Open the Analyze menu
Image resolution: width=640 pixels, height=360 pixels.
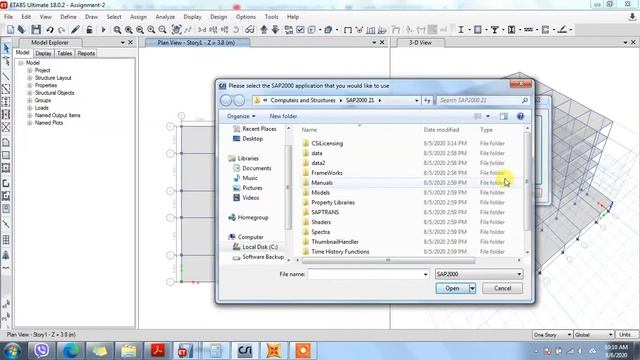click(165, 17)
